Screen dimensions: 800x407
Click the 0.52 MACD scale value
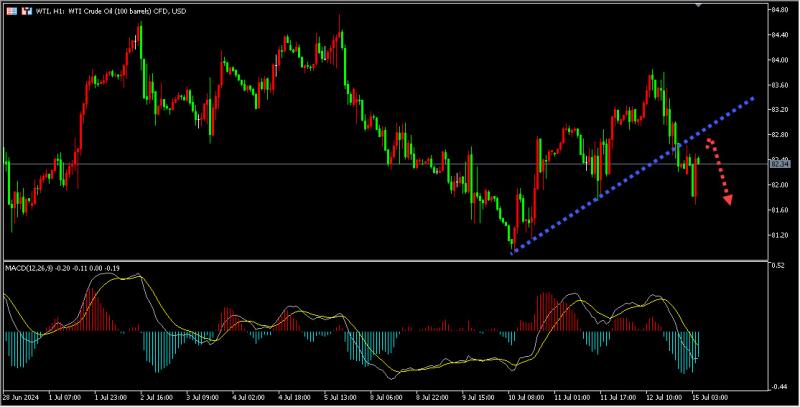pyautogui.click(x=778, y=265)
